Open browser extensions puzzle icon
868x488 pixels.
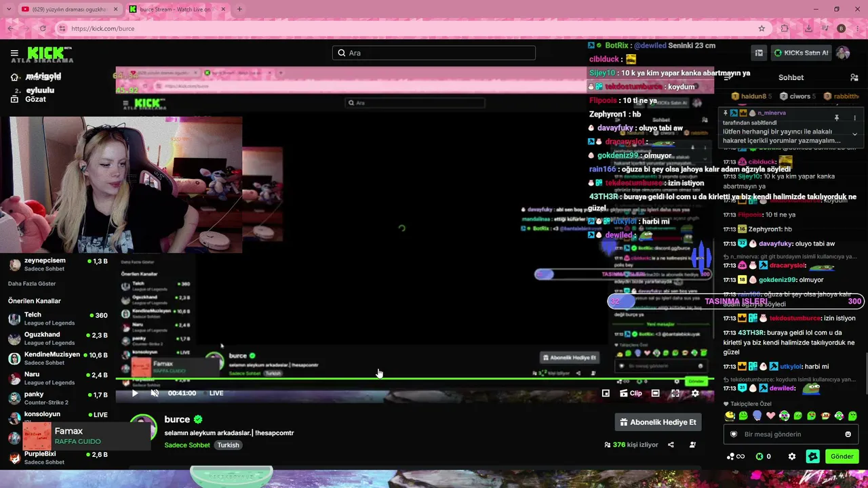click(x=785, y=28)
